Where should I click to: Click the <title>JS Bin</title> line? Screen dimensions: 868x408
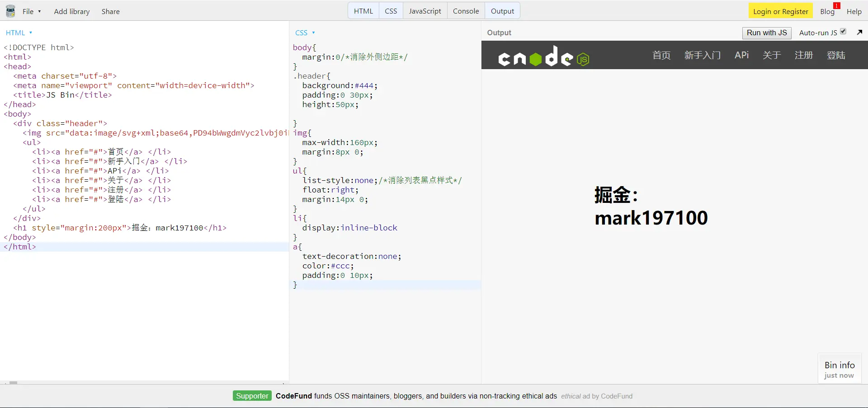tap(62, 95)
